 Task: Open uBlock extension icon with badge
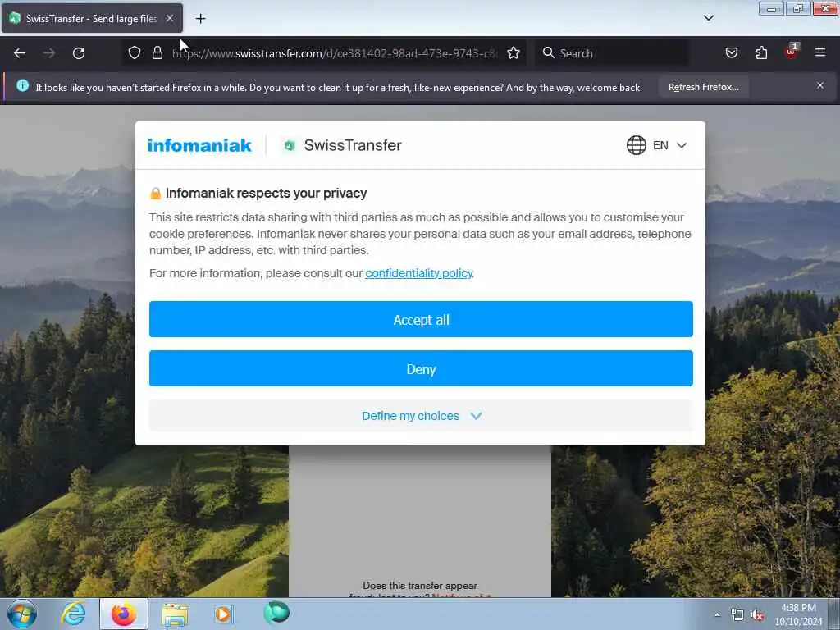792,52
